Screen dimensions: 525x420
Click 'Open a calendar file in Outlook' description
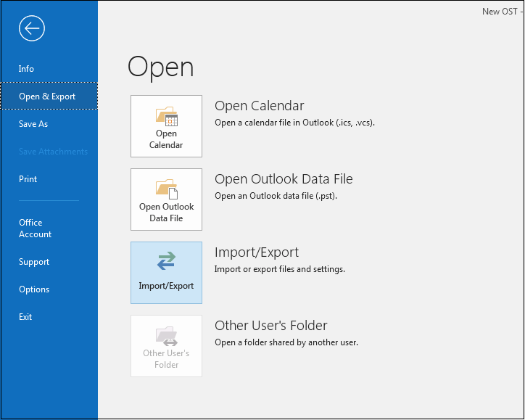click(294, 123)
